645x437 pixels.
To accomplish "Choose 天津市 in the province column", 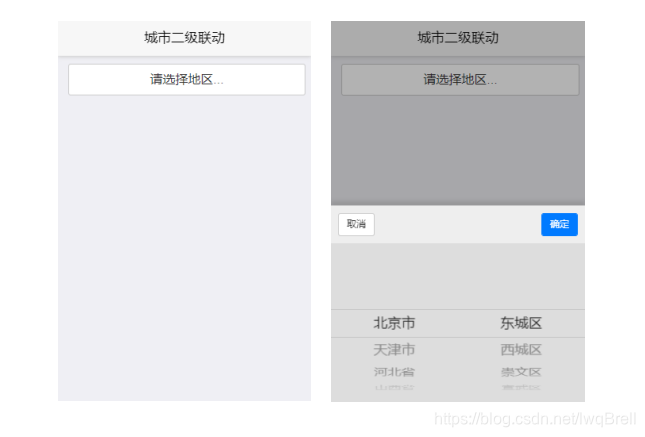I will pyautogui.click(x=394, y=350).
